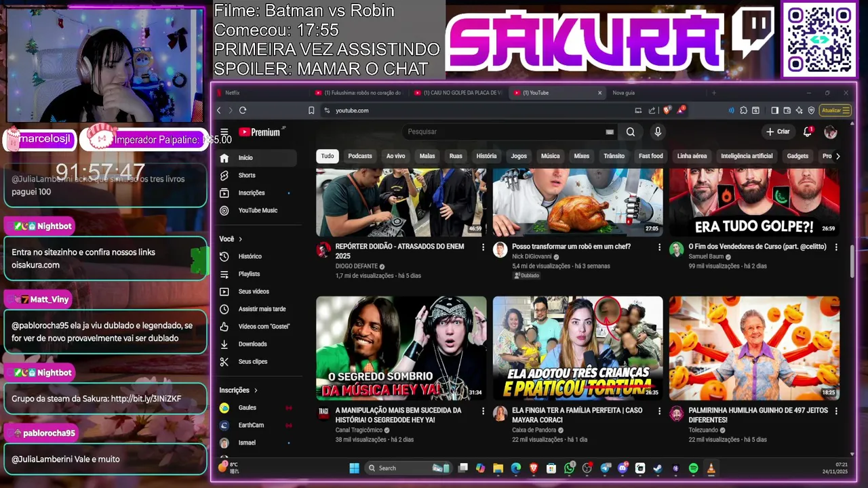Open options for Caso Mayara Coraci video

coord(659,411)
